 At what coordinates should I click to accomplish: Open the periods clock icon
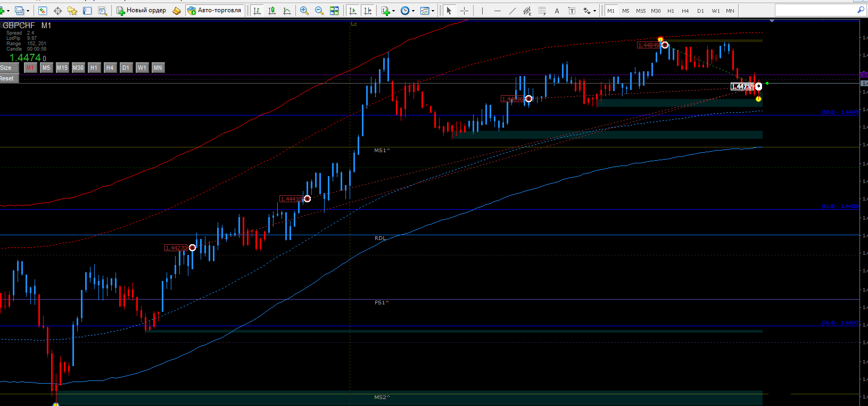(x=405, y=11)
